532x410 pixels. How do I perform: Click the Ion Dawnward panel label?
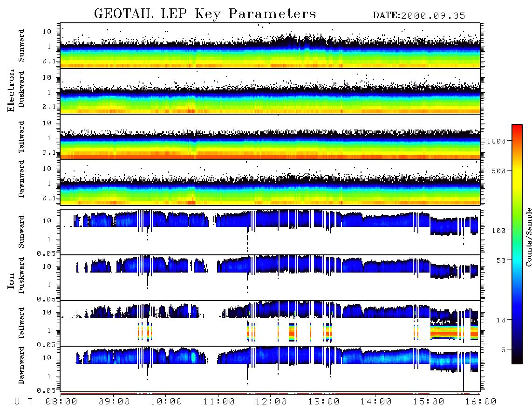pos(21,365)
